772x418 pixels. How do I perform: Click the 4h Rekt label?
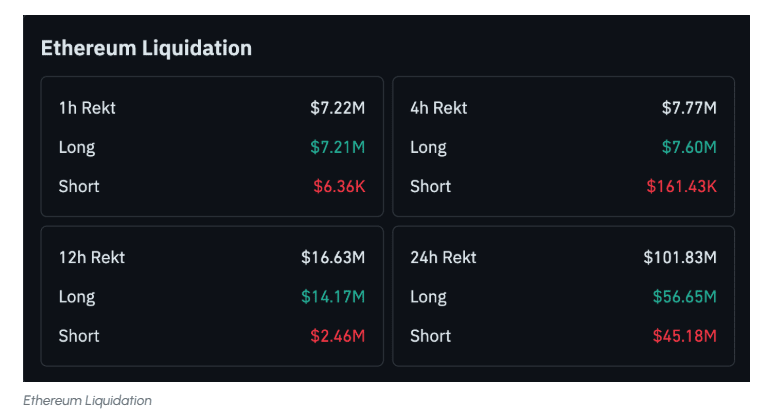(438, 108)
